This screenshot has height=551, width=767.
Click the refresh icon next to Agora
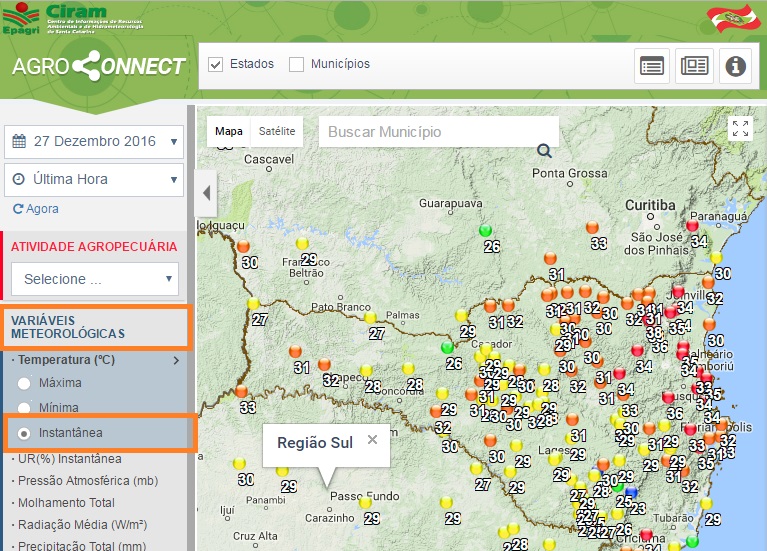coord(18,209)
